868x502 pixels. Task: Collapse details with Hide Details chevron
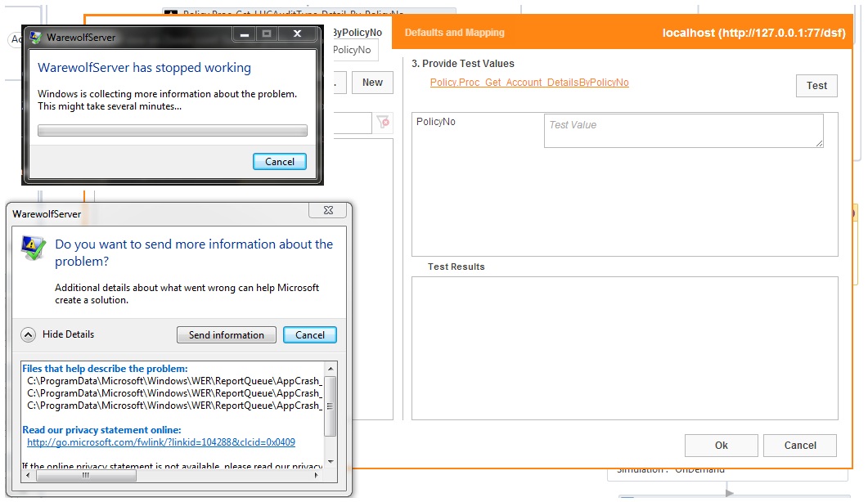(29, 334)
